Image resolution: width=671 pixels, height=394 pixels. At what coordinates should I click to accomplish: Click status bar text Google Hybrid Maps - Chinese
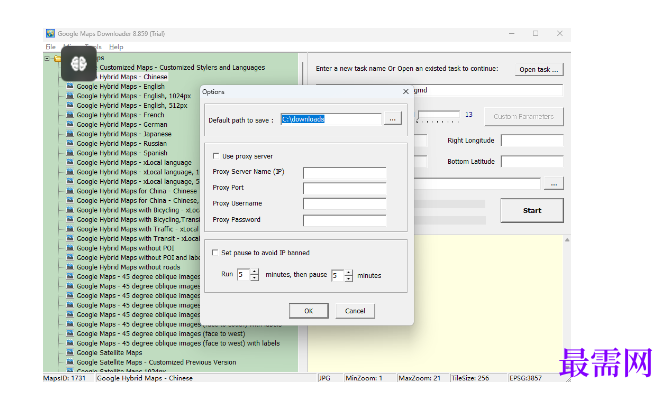click(145, 378)
